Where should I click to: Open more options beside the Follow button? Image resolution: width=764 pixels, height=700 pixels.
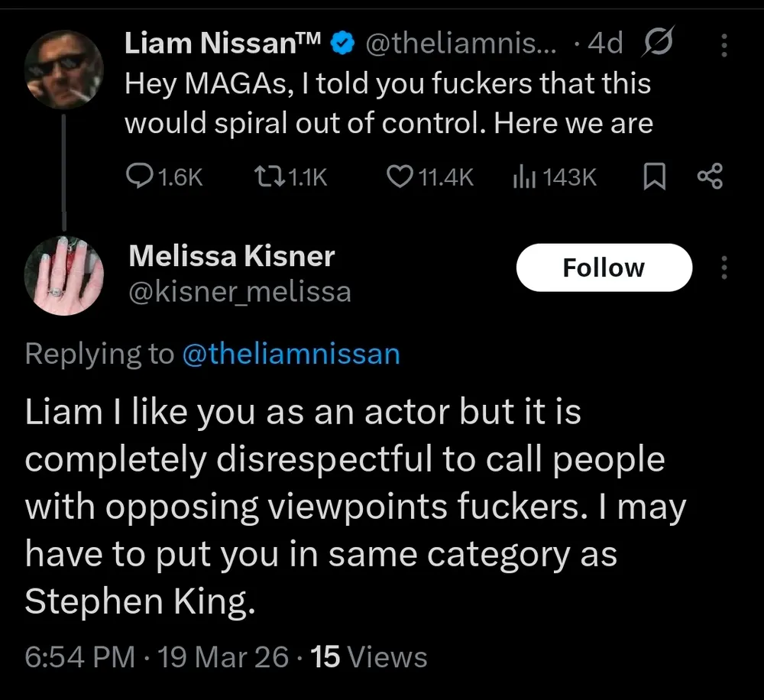pos(724,267)
